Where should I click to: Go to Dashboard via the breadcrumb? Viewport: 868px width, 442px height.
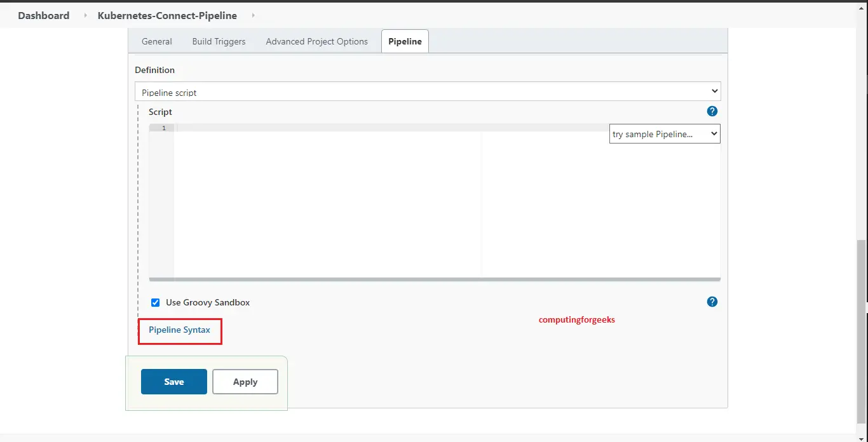pos(43,15)
